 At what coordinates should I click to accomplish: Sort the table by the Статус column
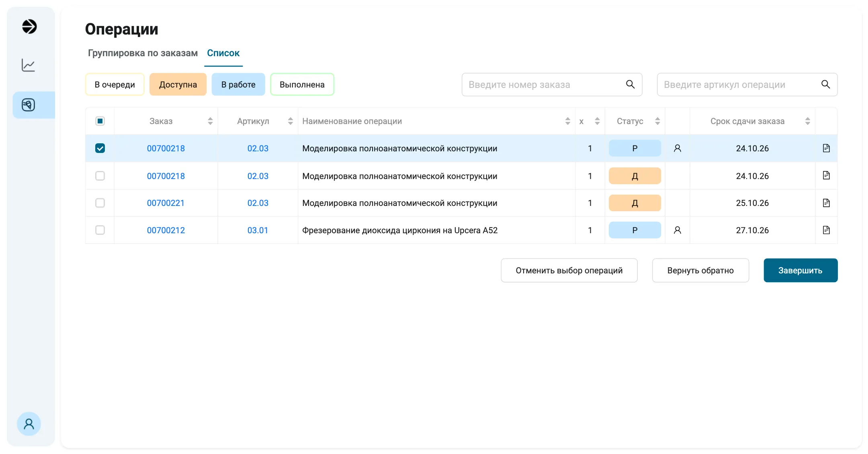click(657, 121)
